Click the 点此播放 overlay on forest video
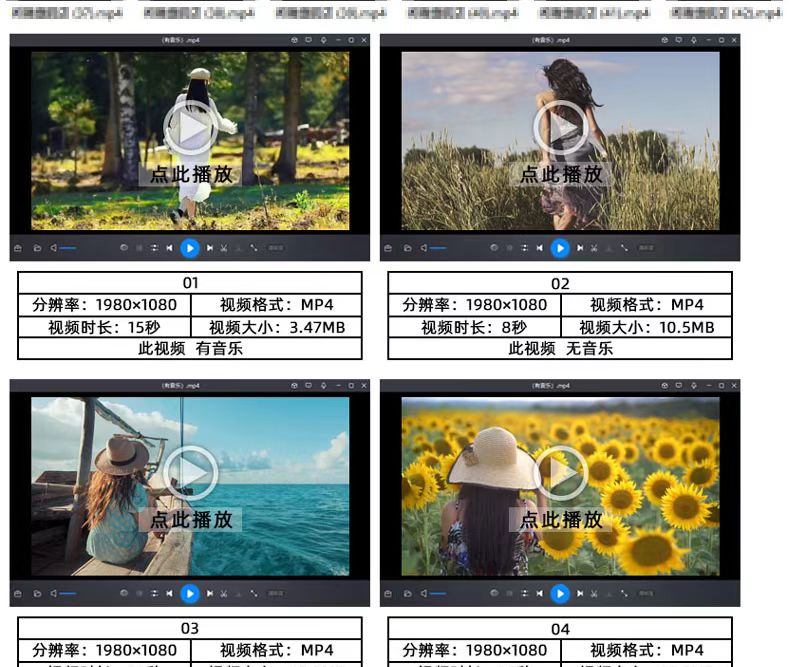 pos(190,174)
